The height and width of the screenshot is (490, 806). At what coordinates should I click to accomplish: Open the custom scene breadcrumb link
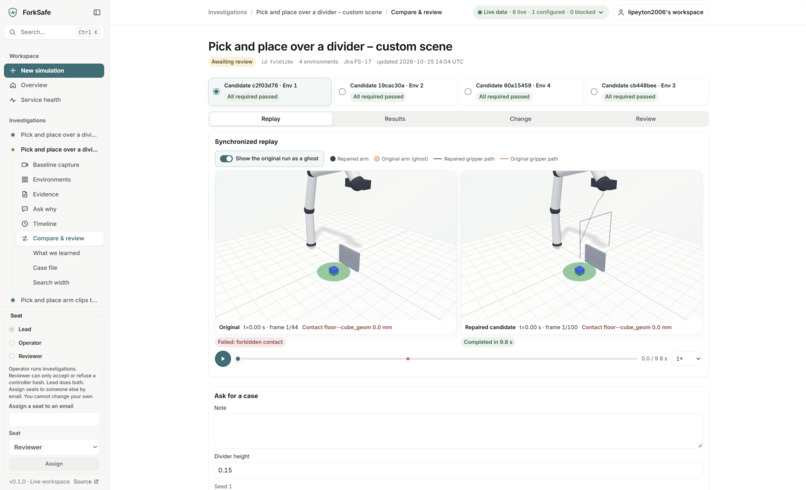click(x=319, y=12)
